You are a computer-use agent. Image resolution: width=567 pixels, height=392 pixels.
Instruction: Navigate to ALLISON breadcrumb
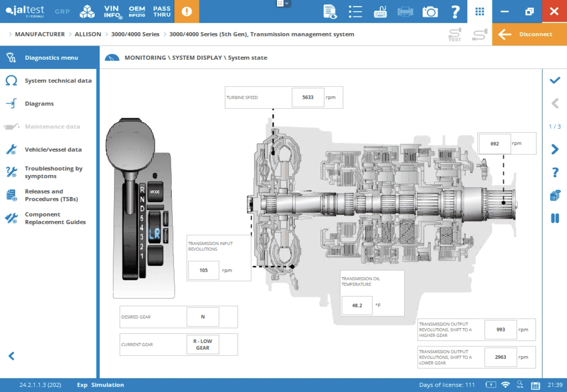point(88,34)
